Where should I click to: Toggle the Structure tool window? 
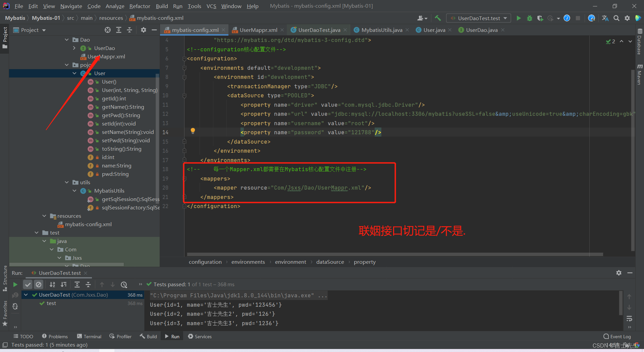5,278
